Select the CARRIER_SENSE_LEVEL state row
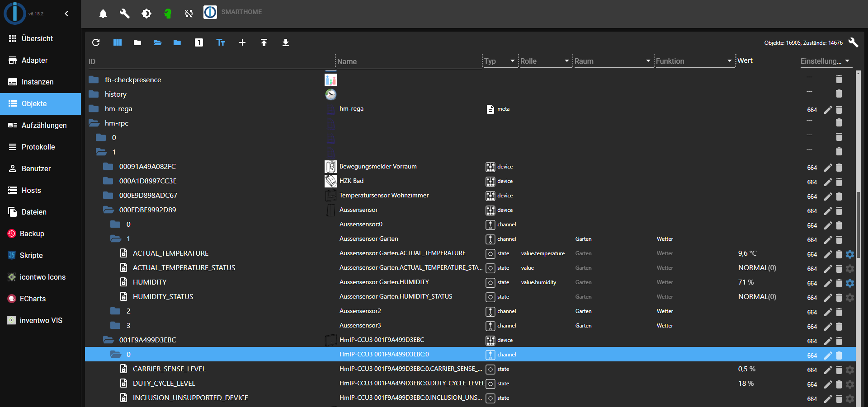Screen dimensions: 868x407 click(470, 369)
